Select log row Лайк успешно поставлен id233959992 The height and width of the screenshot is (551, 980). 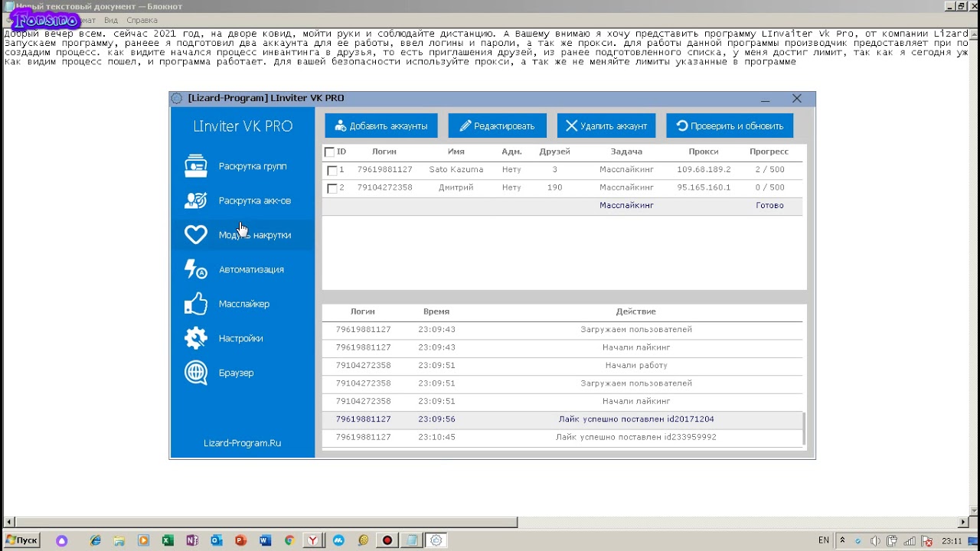pos(562,437)
